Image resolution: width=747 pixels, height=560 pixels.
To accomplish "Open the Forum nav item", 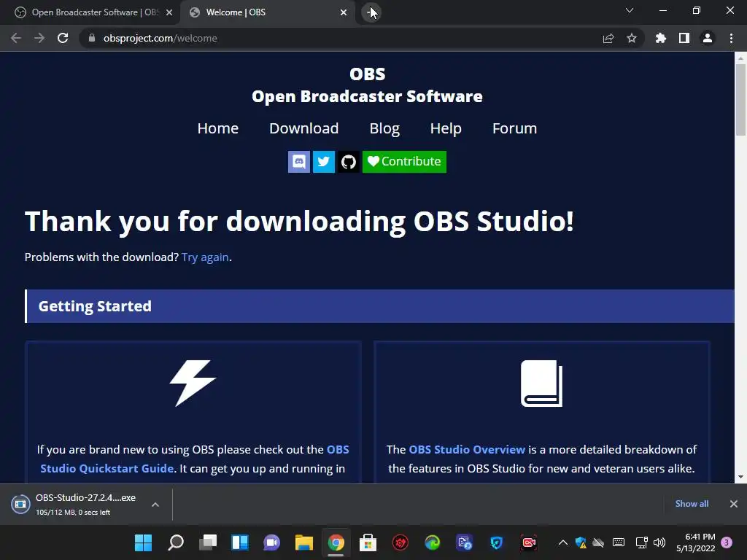I will pyautogui.click(x=514, y=128).
